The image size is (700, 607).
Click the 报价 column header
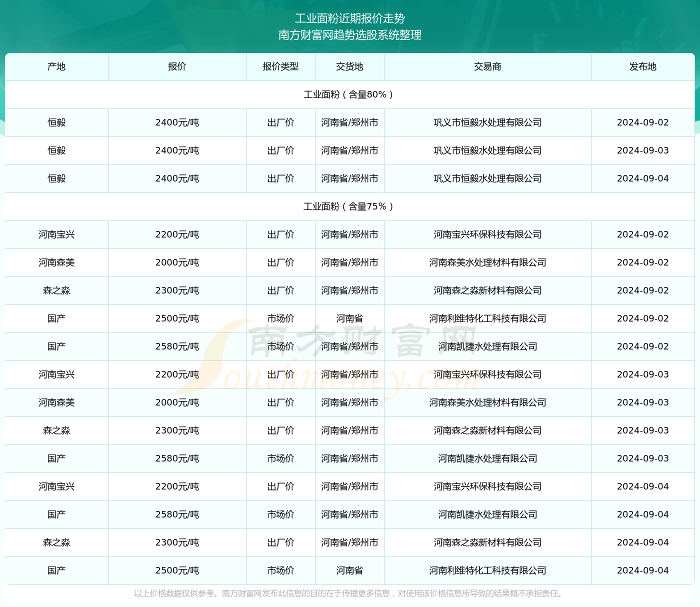177,66
